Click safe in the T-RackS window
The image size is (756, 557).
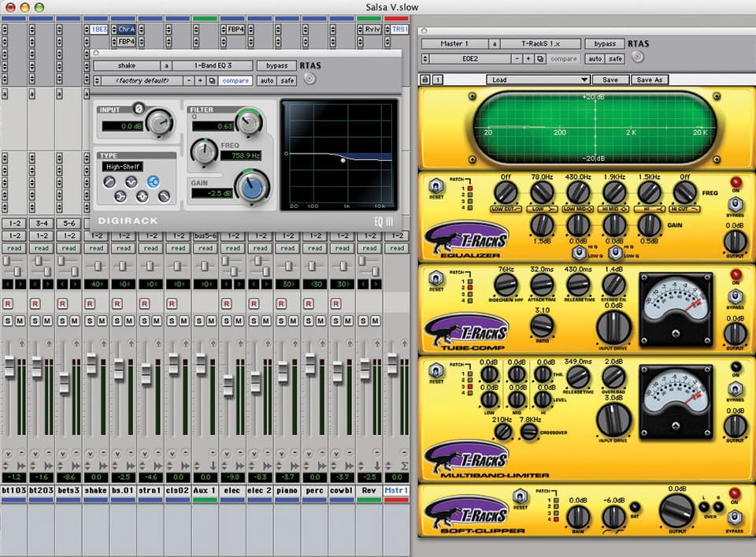[615, 58]
